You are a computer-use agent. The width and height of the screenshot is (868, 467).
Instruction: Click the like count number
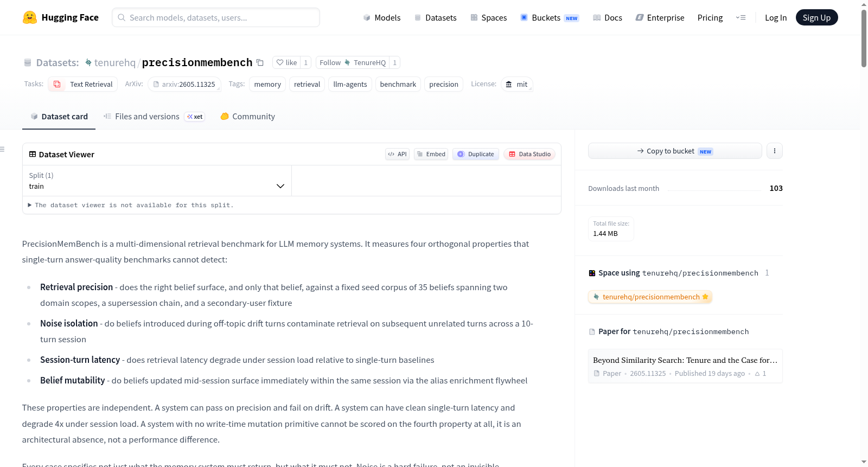tap(306, 62)
